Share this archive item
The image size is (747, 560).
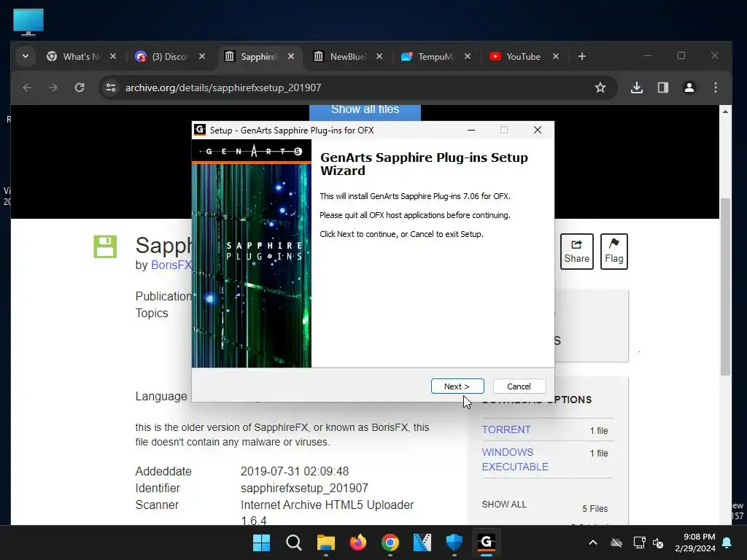point(577,252)
